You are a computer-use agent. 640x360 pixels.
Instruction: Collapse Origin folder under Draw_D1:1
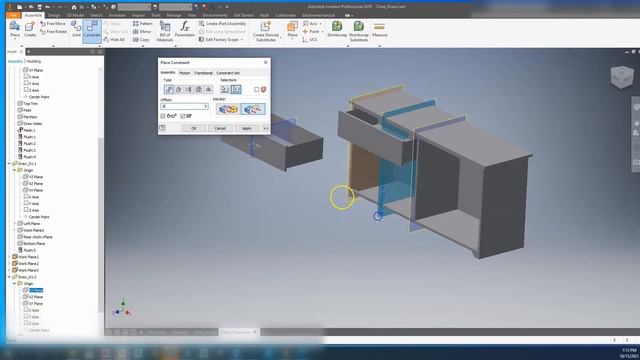(14, 170)
